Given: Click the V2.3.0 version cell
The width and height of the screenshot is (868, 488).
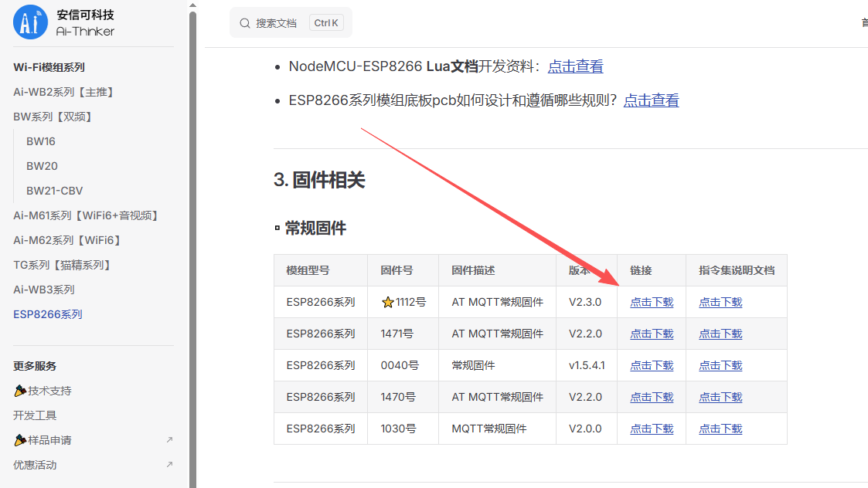Looking at the screenshot, I should pos(585,302).
